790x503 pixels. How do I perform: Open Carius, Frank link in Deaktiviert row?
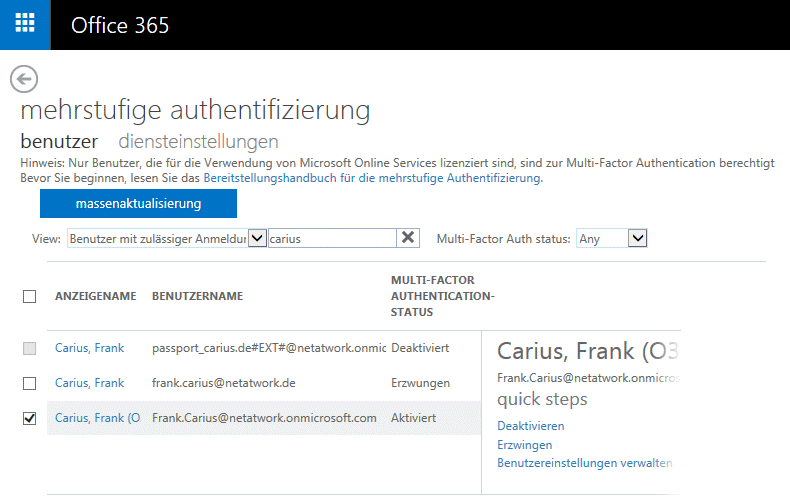(90, 348)
